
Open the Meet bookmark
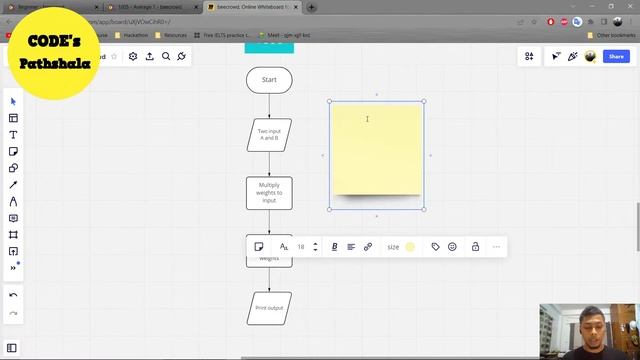[284, 36]
